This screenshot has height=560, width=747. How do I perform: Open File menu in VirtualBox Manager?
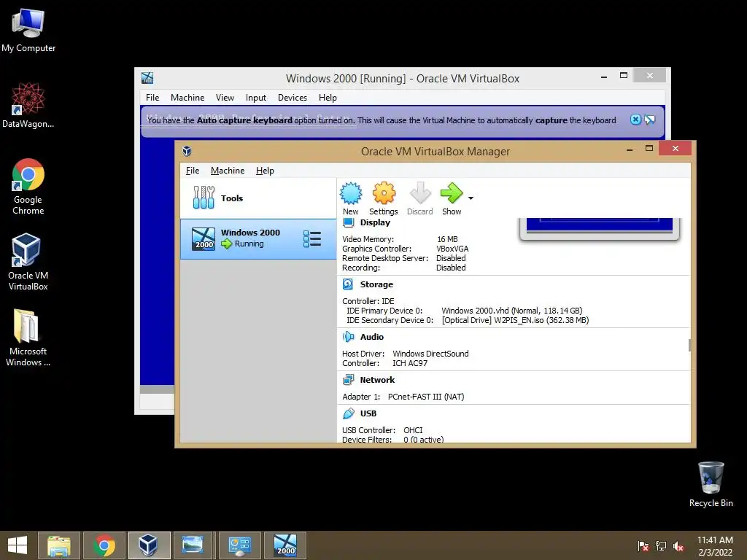193,171
